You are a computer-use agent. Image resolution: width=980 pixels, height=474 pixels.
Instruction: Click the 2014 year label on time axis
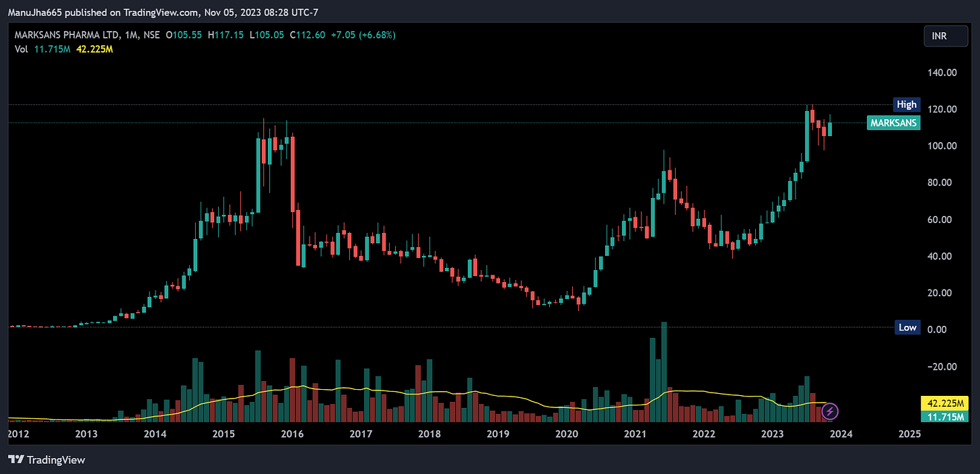[155, 434]
